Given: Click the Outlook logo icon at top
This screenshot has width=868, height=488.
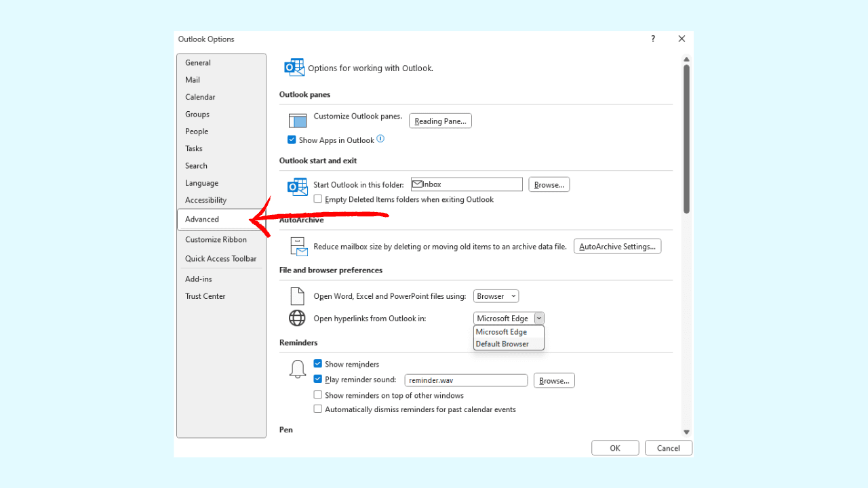Looking at the screenshot, I should coord(294,67).
